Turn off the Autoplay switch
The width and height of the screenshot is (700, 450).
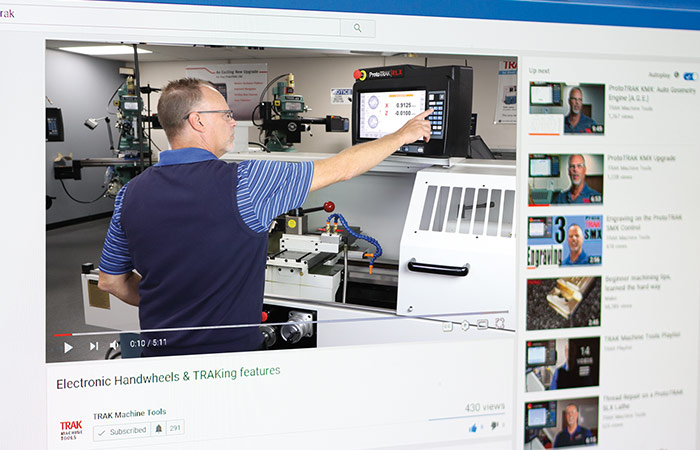(690, 76)
